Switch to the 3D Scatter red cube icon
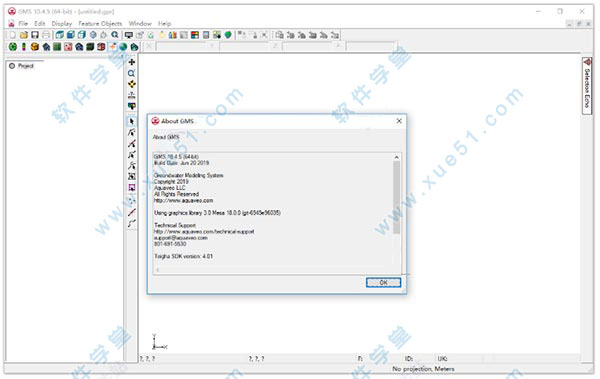Screen dimensions: 600x379 pyautogui.click(x=101, y=47)
